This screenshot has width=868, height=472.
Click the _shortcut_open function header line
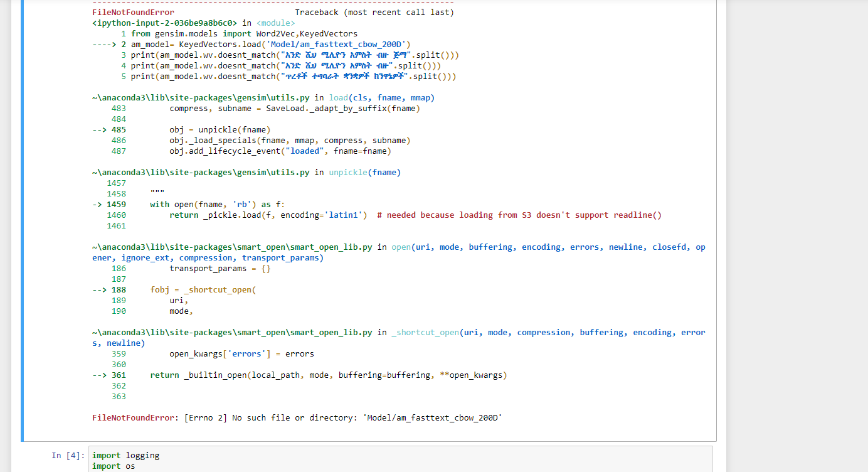pyautogui.click(x=425, y=332)
